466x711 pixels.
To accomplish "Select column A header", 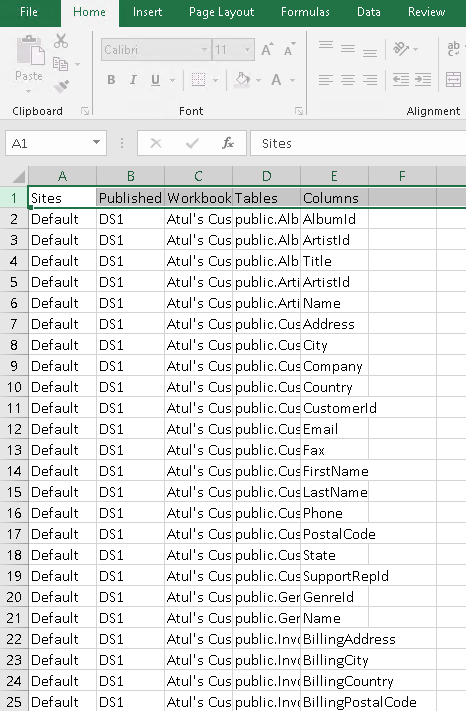I will pos(63,176).
